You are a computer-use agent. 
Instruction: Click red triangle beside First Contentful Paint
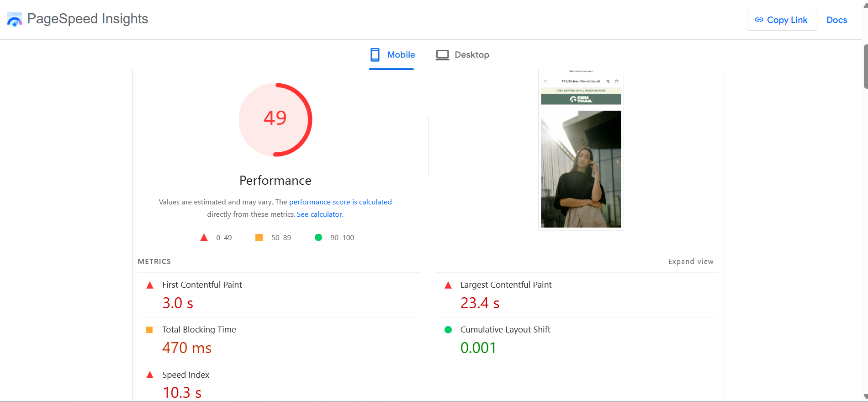tap(150, 285)
